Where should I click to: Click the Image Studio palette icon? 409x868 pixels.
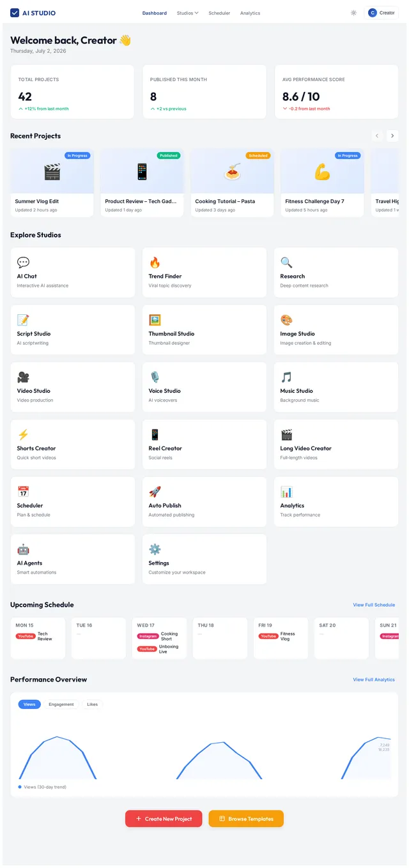(x=286, y=320)
